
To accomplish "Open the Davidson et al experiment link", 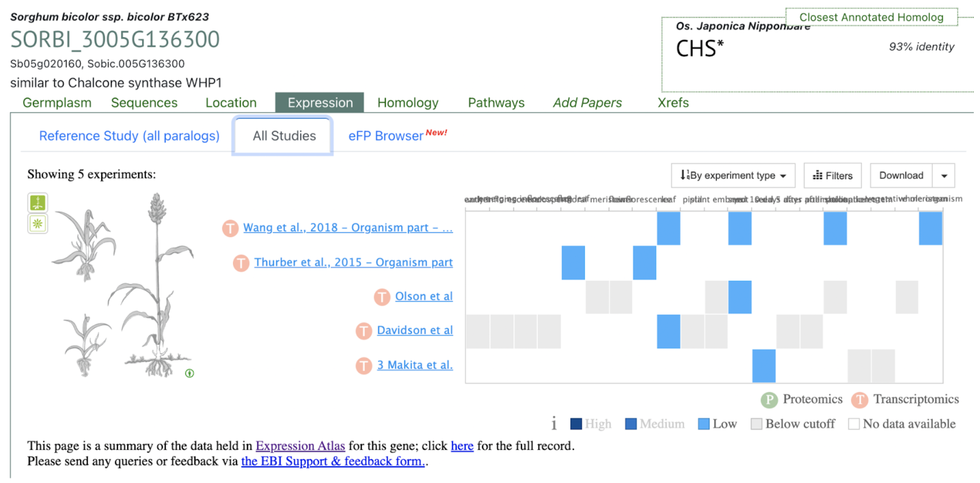I will coord(415,330).
